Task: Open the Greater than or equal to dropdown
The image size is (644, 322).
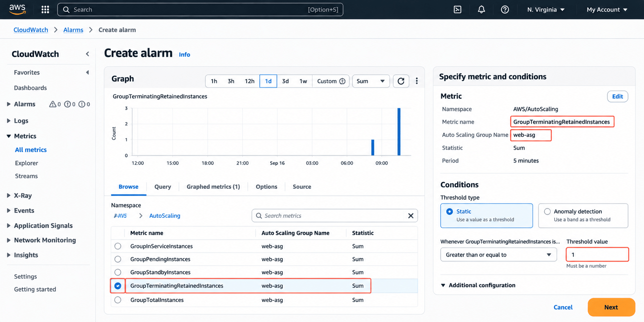Action: [498, 255]
